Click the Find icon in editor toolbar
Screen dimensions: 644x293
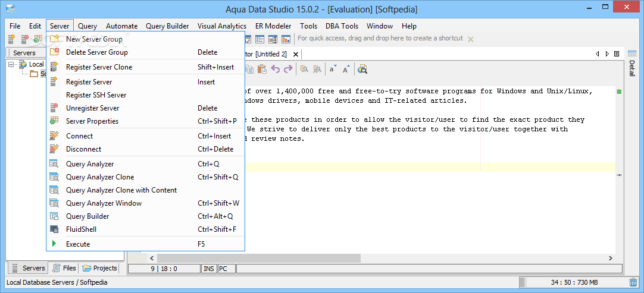tap(304, 69)
